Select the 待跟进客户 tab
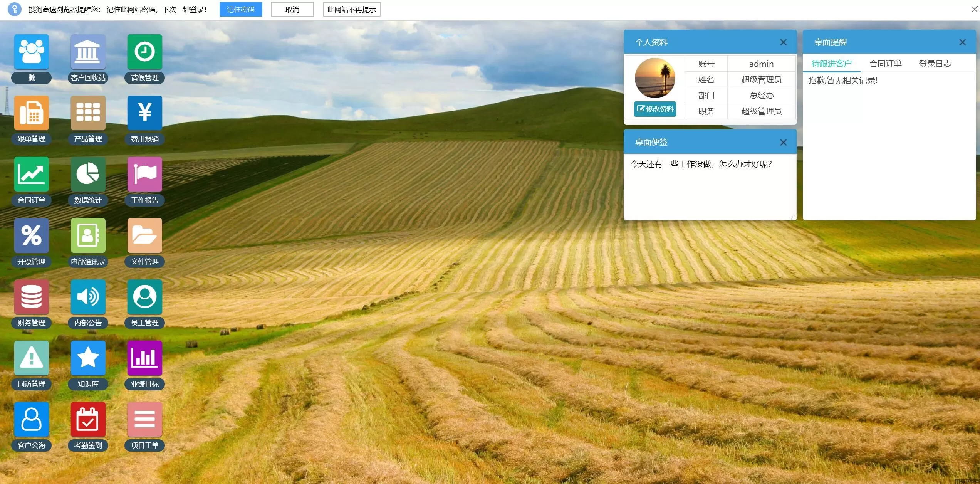The image size is (980, 484). [831, 64]
